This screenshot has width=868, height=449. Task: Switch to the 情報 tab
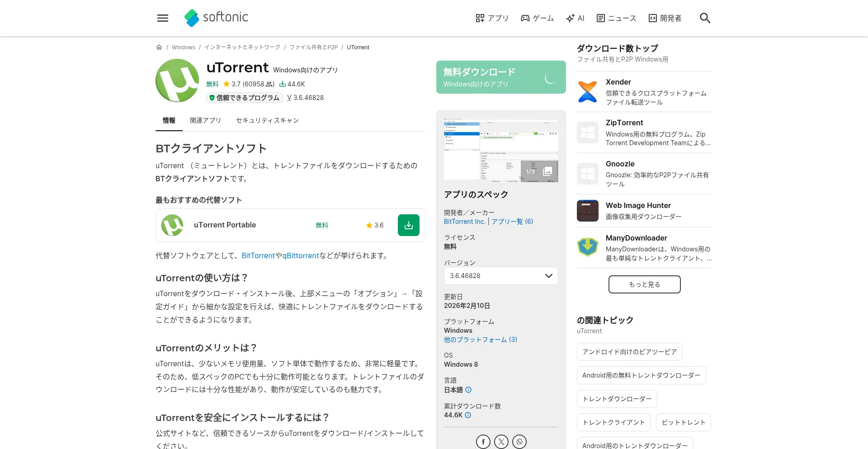[169, 120]
